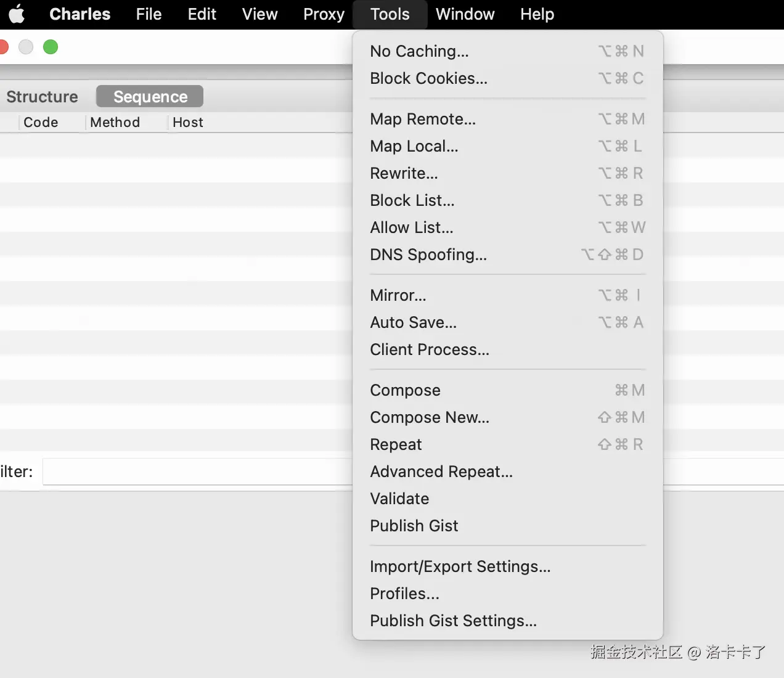784x678 pixels.
Task: Select DNS Spoofing... menu item
Action: tap(507, 255)
